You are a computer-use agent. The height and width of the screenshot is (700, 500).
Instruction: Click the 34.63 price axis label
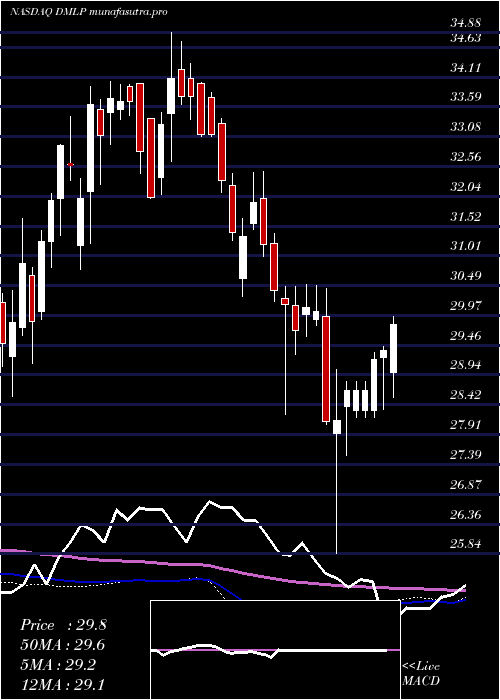(x=465, y=38)
